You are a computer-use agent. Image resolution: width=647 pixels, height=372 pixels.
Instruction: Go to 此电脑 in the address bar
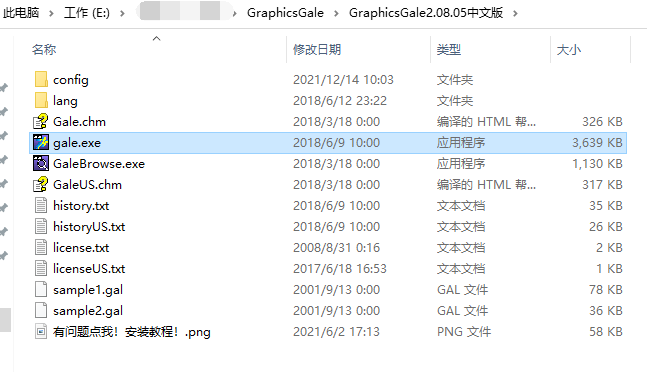[21, 13]
